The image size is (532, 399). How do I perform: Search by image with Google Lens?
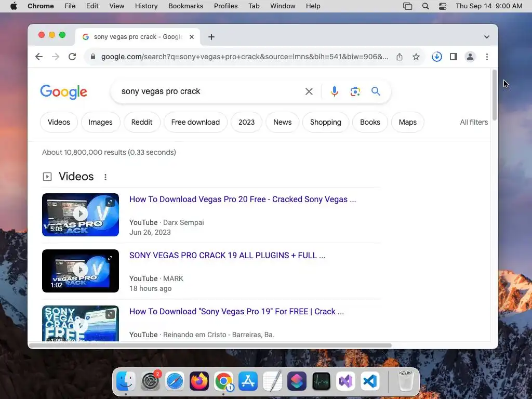[x=355, y=91]
